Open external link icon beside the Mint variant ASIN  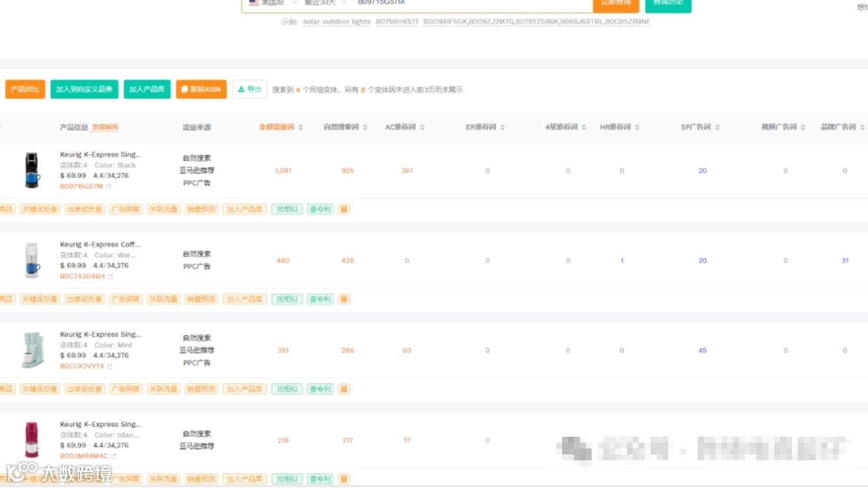[x=110, y=367]
